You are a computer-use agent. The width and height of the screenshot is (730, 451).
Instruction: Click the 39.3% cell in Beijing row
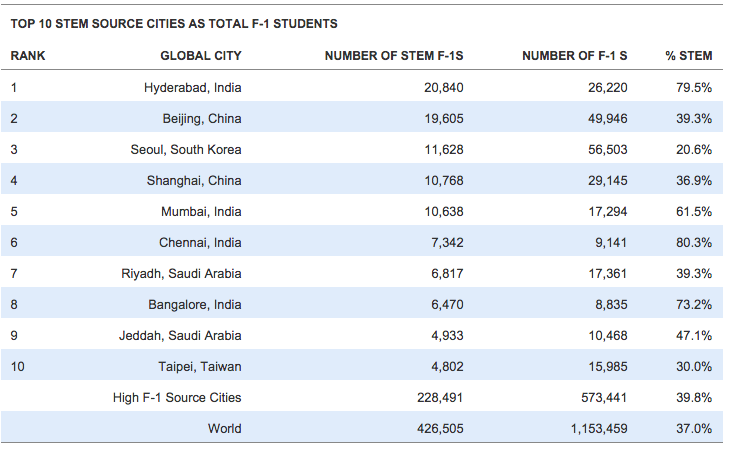tap(694, 119)
